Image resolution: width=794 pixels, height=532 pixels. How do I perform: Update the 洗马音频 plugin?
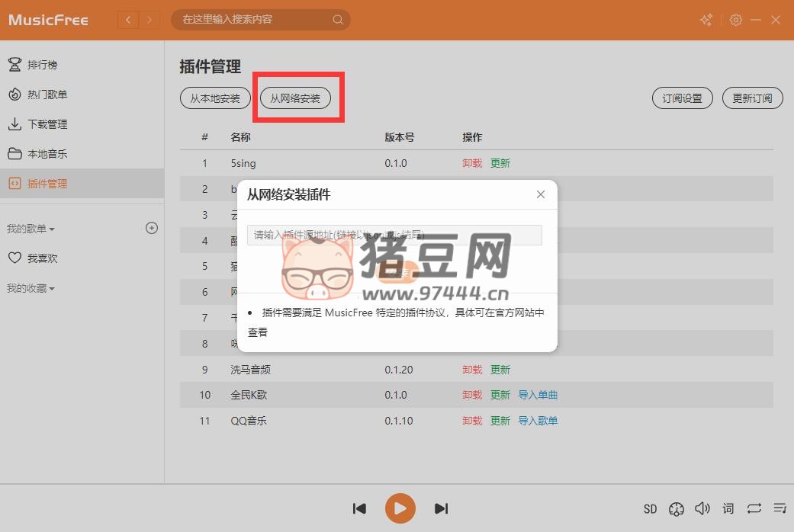[x=500, y=370]
